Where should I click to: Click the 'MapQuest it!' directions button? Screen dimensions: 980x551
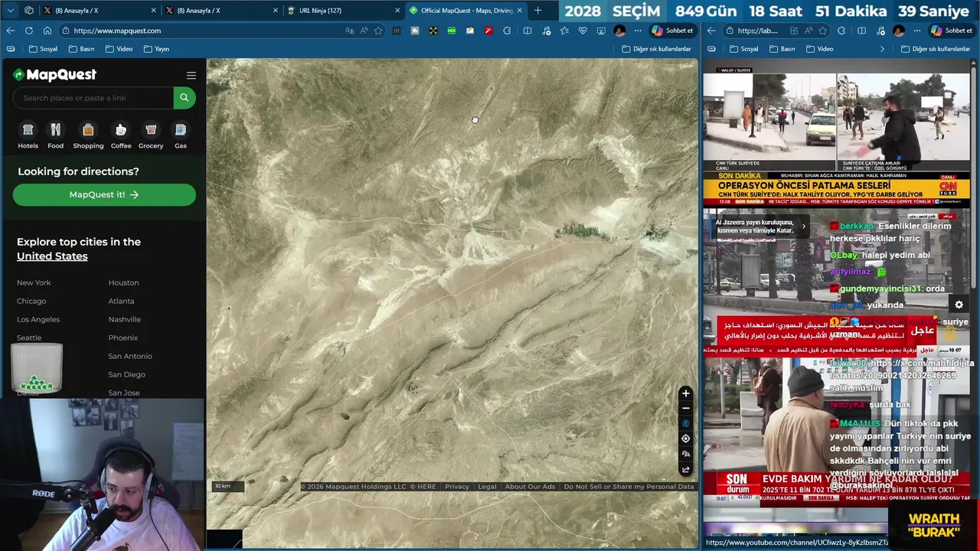pyautogui.click(x=104, y=194)
